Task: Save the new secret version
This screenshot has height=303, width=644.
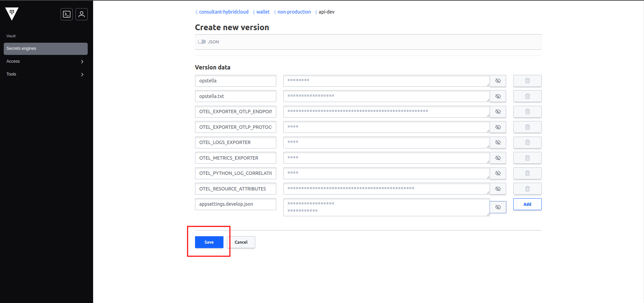Action: pyautogui.click(x=209, y=242)
